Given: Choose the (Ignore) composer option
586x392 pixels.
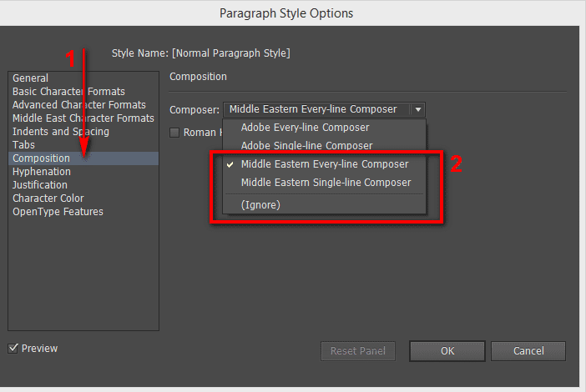Looking at the screenshot, I should (260, 204).
